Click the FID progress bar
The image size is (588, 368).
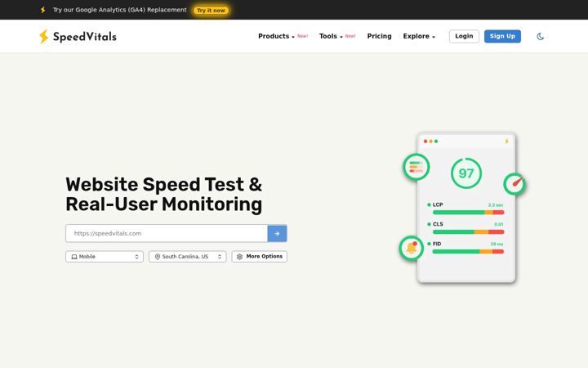[468, 252]
